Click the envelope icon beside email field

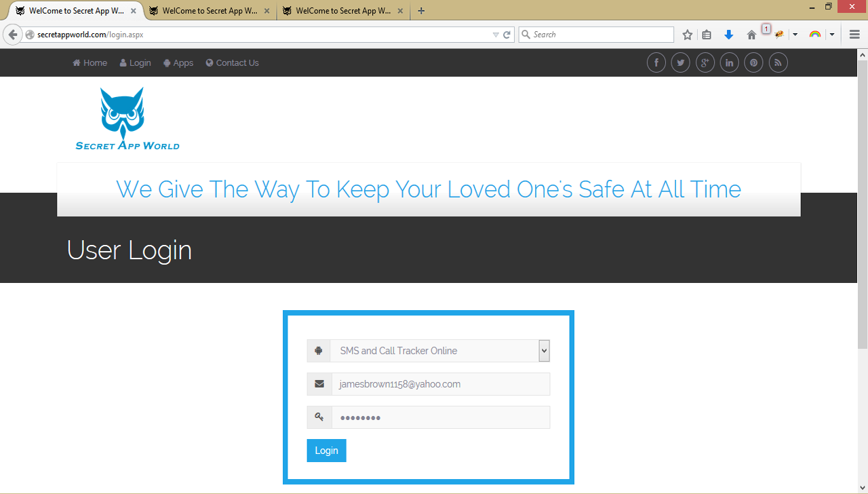pyautogui.click(x=319, y=384)
